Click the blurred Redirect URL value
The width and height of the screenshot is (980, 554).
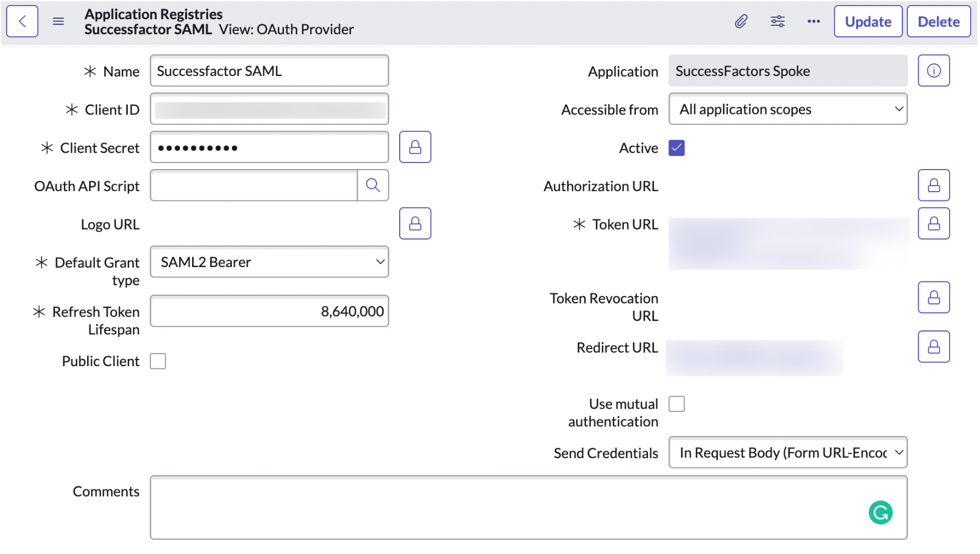[754, 358]
